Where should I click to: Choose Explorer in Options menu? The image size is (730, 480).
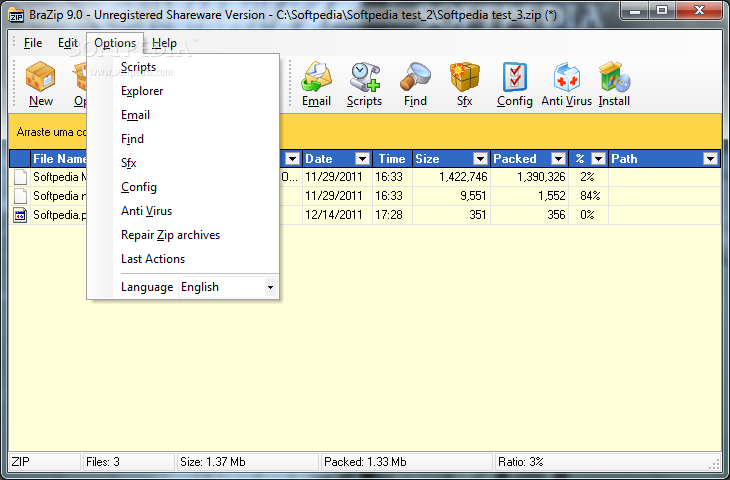pos(142,91)
